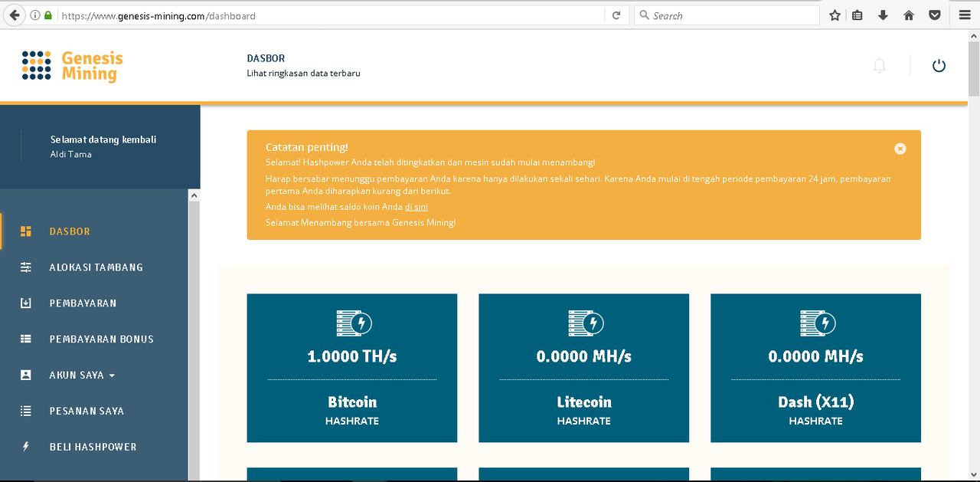Click the green padlock security icon
The width and height of the screenshot is (980, 482).
point(49,15)
